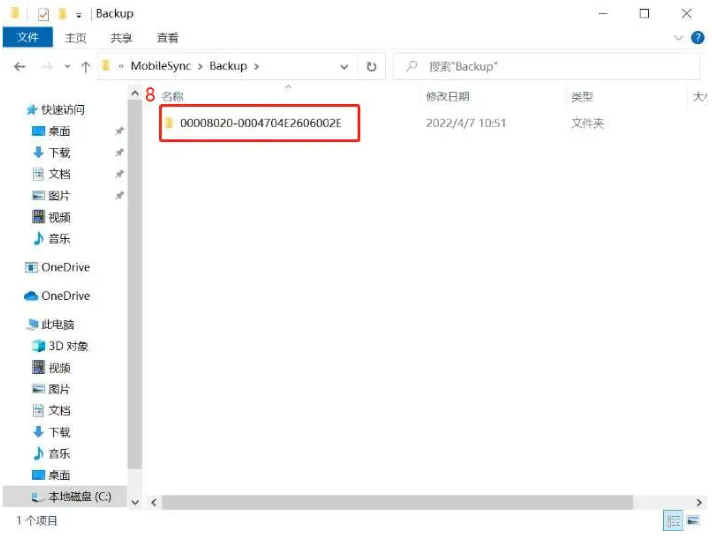Open 音乐 under quick access
Screen dimensions: 712x539
(x=51, y=239)
